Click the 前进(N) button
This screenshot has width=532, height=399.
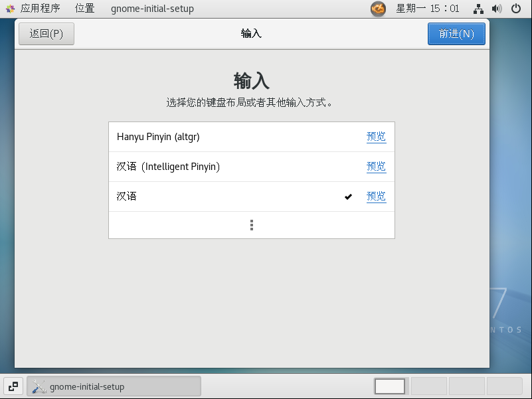tap(456, 34)
